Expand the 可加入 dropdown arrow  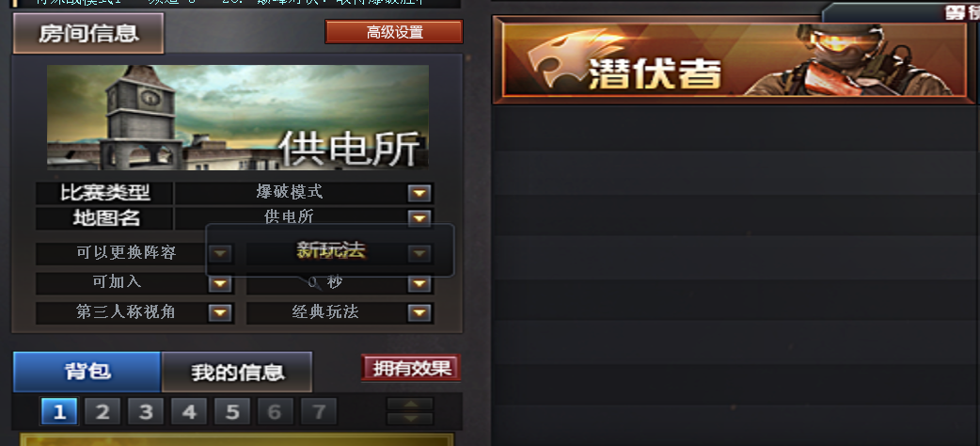pyautogui.click(x=220, y=284)
